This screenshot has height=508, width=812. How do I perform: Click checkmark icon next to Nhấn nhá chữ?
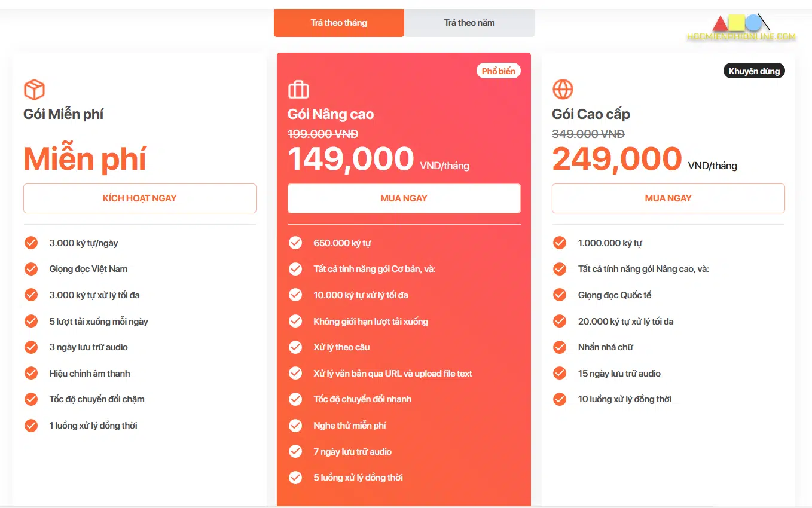point(560,347)
